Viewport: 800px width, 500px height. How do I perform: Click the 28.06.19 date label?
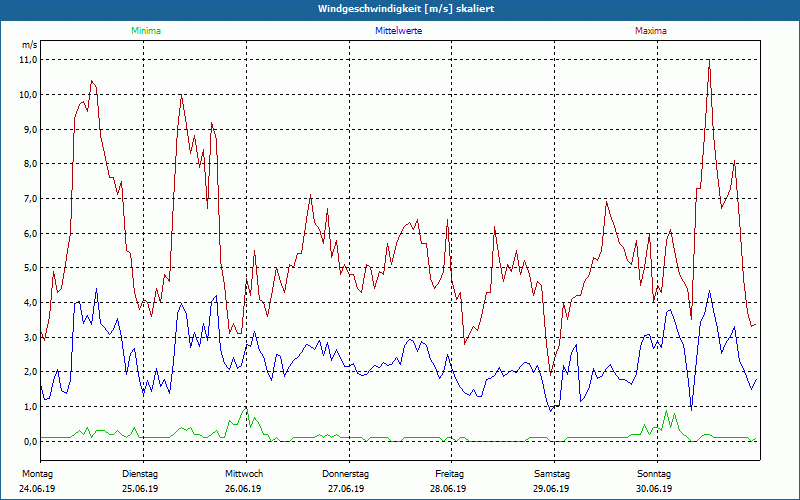(448, 489)
